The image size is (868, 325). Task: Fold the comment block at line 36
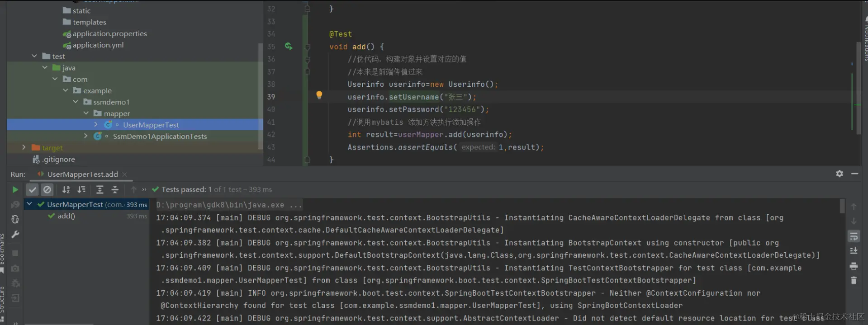pyautogui.click(x=308, y=59)
